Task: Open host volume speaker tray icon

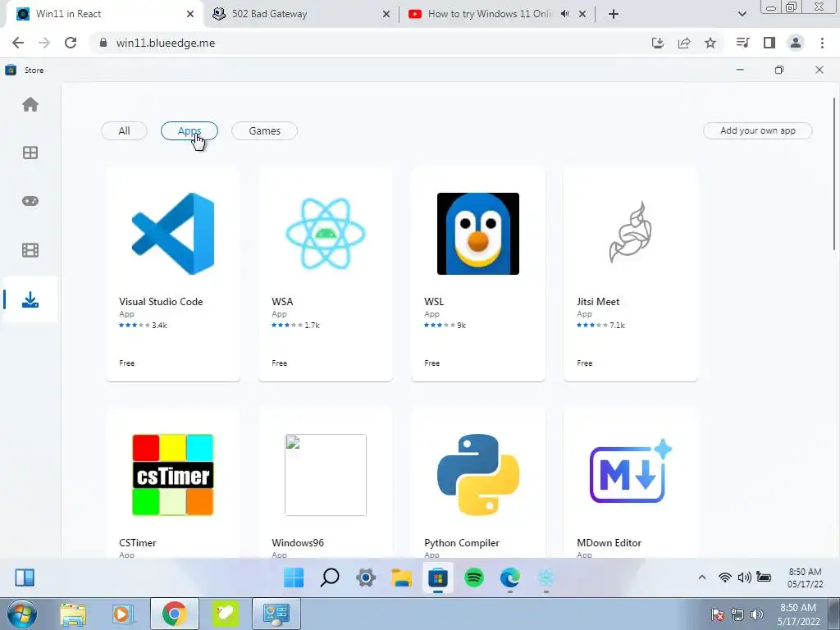Action: pos(756,614)
